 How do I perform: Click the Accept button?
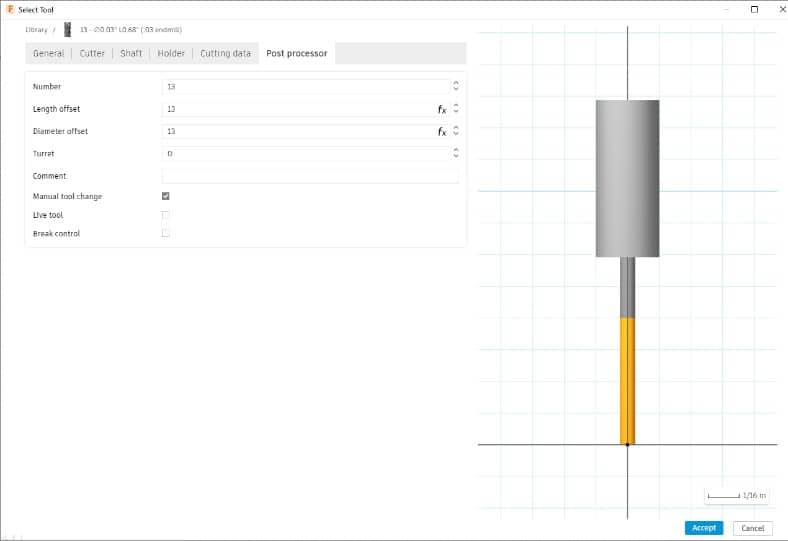(x=704, y=528)
